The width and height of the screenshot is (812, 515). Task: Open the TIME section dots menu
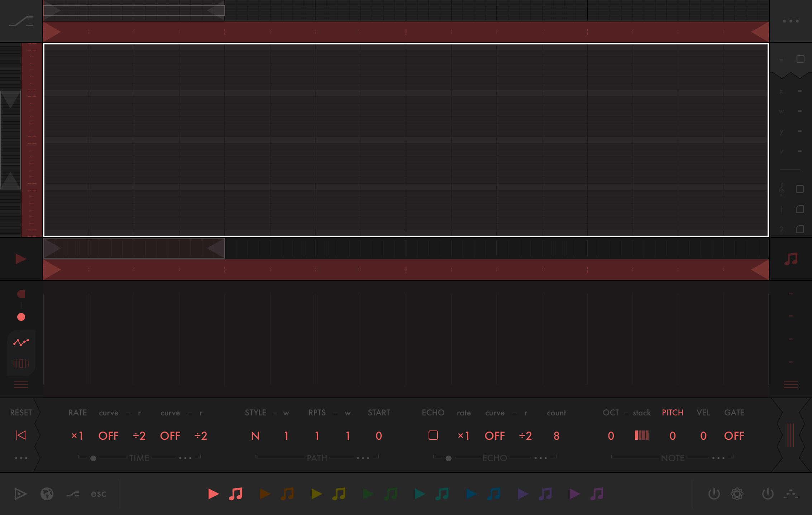pyautogui.click(x=185, y=458)
